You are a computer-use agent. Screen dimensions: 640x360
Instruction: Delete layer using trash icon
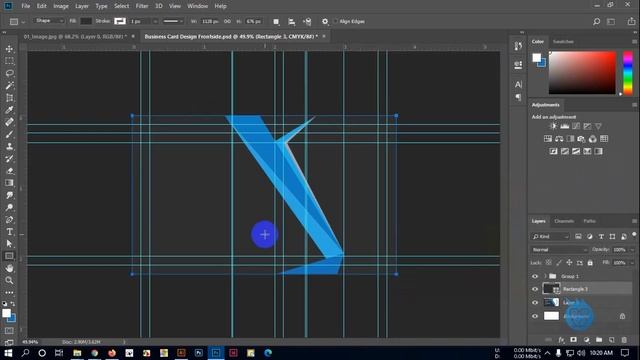coord(624,340)
